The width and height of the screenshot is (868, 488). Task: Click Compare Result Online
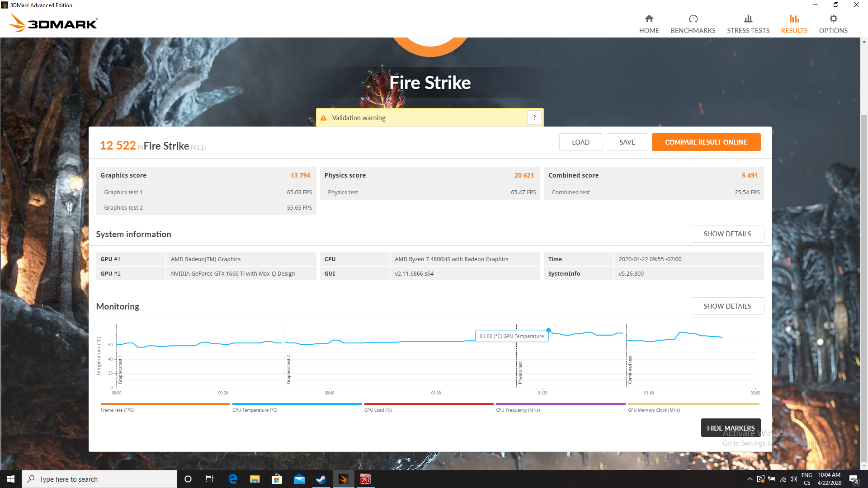[706, 142]
